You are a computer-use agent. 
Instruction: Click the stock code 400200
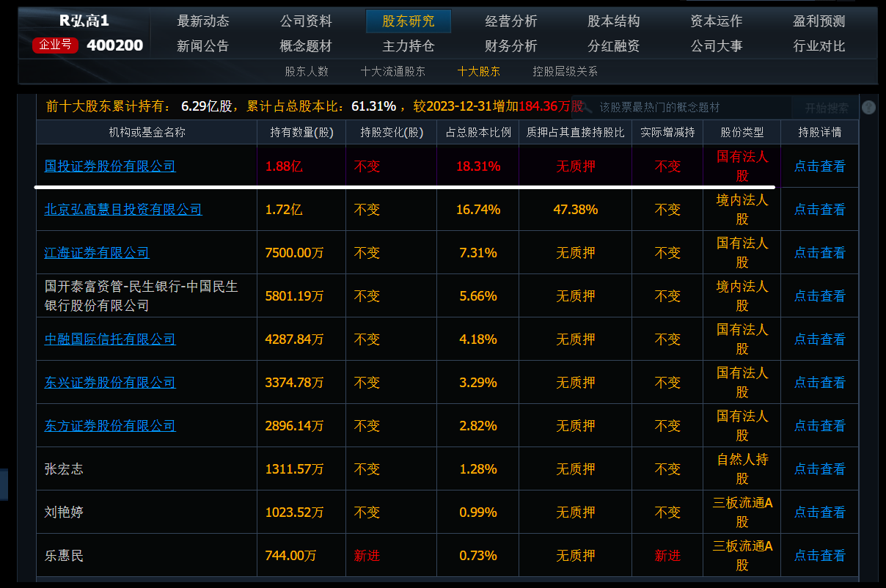coord(115,45)
